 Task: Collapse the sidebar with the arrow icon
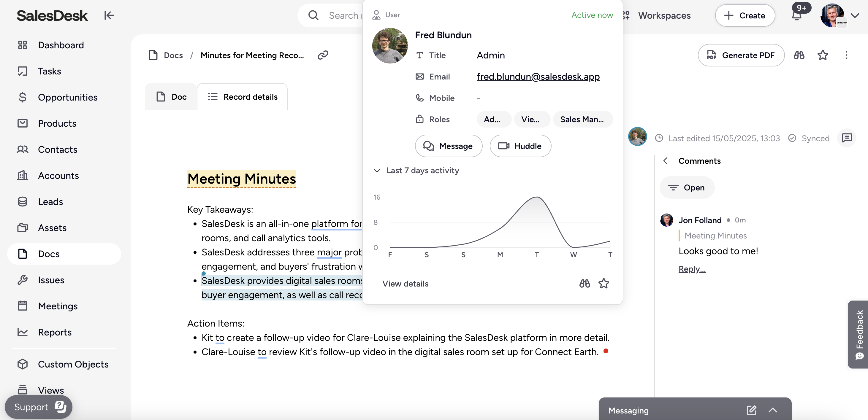[x=109, y=15]
